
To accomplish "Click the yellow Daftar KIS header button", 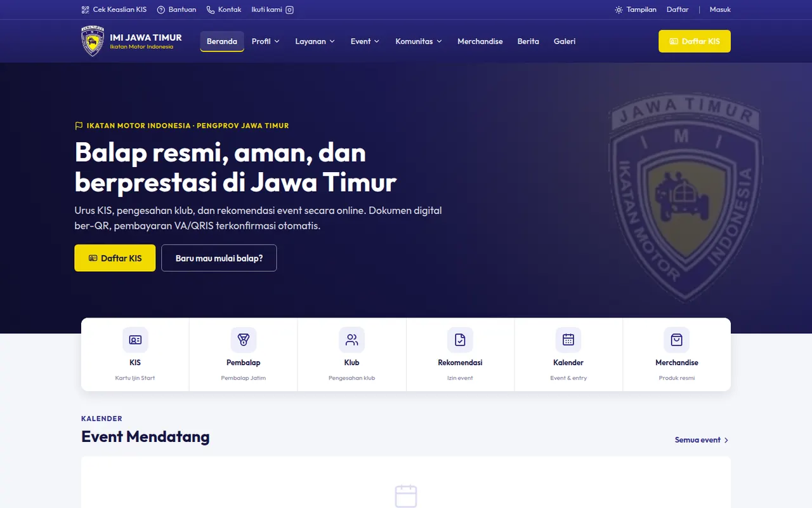I will point(695,41).
